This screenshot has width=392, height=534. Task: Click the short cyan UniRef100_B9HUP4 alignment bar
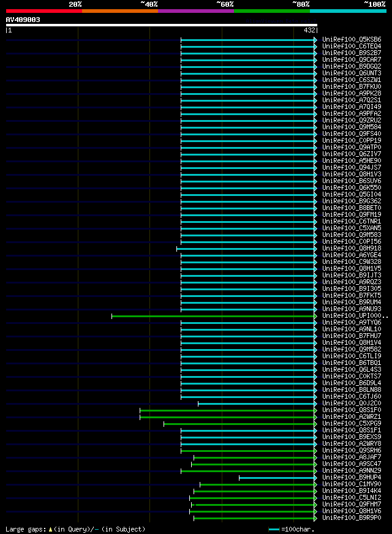(277, 478)
